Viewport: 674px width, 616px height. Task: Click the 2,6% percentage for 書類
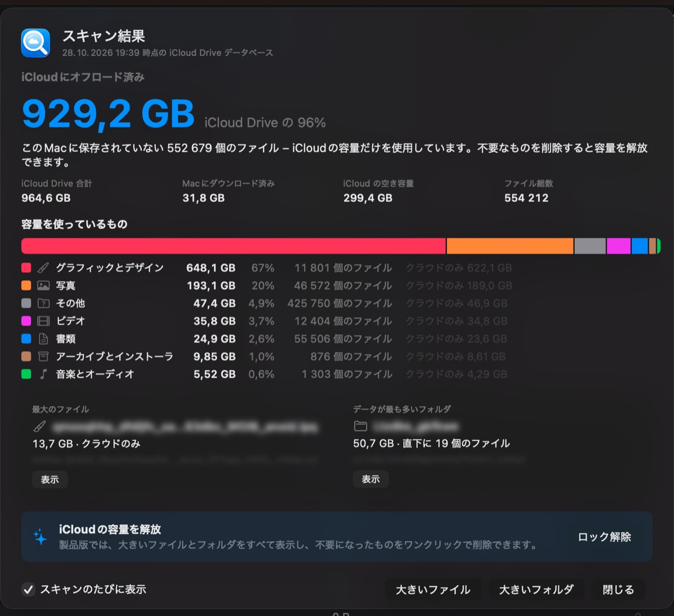click(262, 339)
